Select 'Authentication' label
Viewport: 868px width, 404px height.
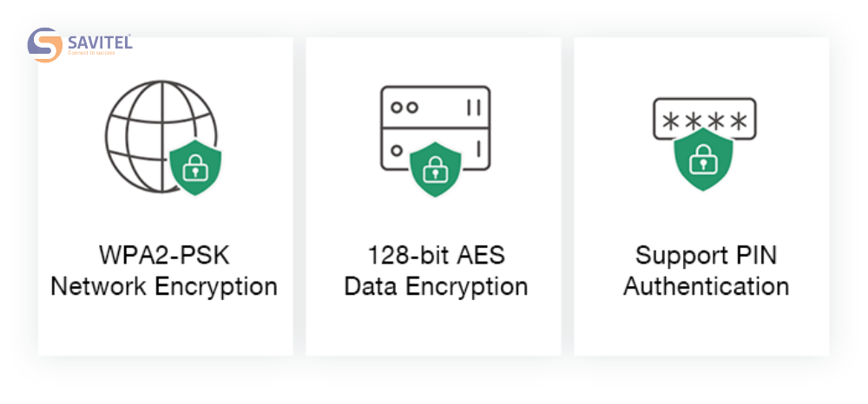point(706,286)
